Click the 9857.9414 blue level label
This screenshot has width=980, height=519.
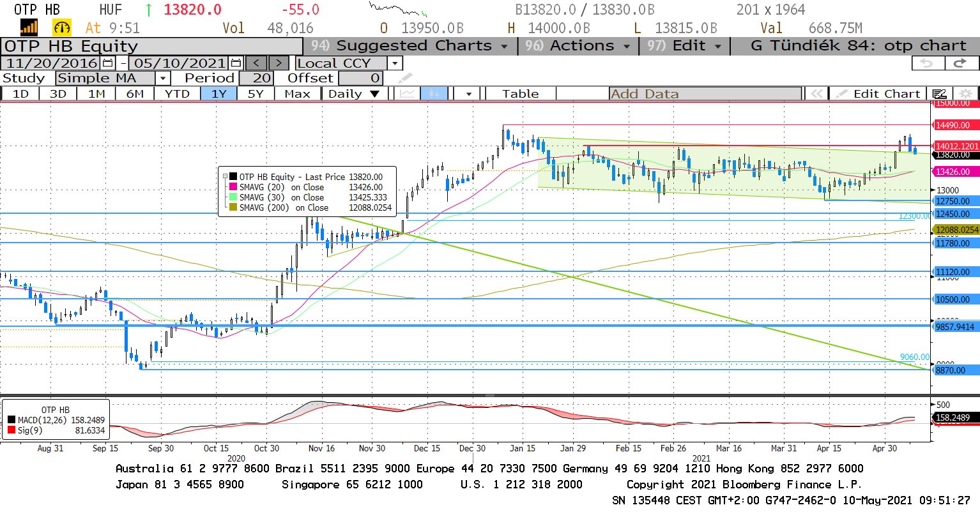[956, 327]
